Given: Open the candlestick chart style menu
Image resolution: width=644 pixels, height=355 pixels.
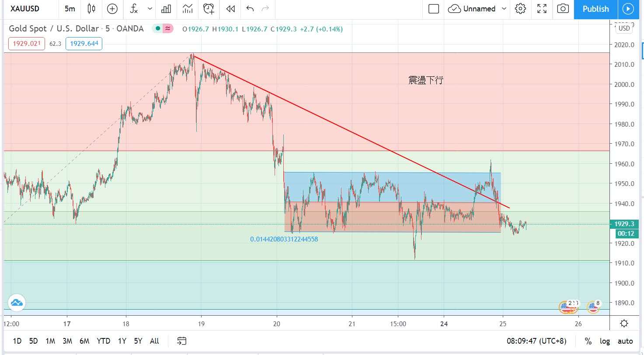Looking at the screenshot, I should (91, 9).
